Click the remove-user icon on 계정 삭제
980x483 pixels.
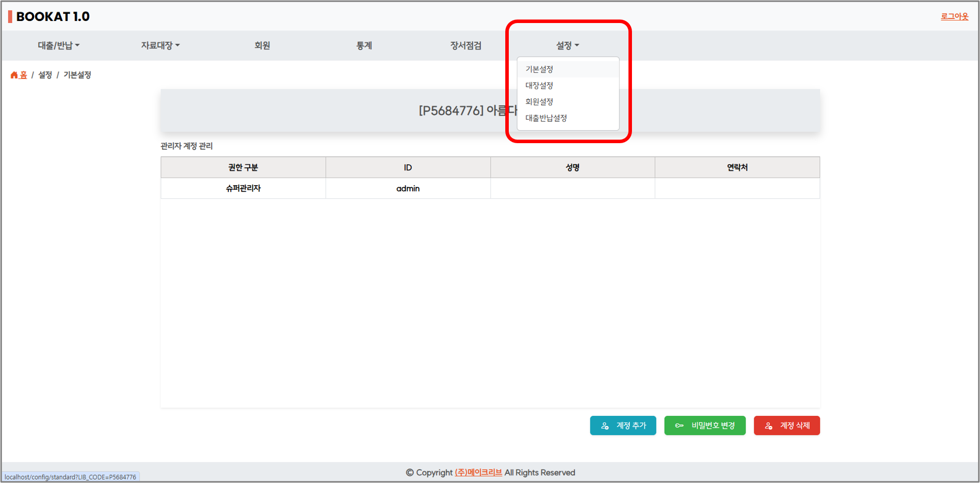[769, 426]
